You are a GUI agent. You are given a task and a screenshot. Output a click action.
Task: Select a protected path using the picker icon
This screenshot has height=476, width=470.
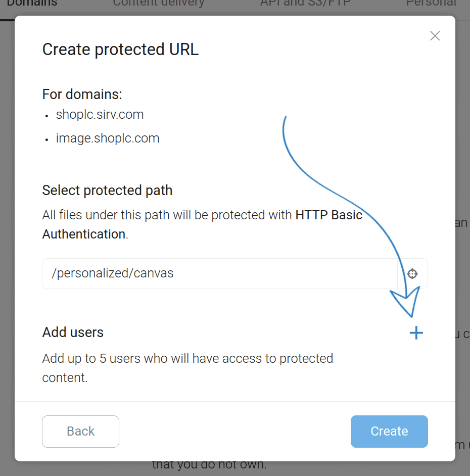pos(412,273)
